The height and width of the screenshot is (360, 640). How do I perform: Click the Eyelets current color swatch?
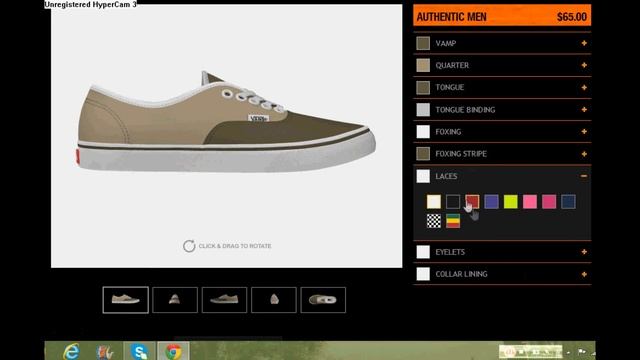(x=423, y=252)
